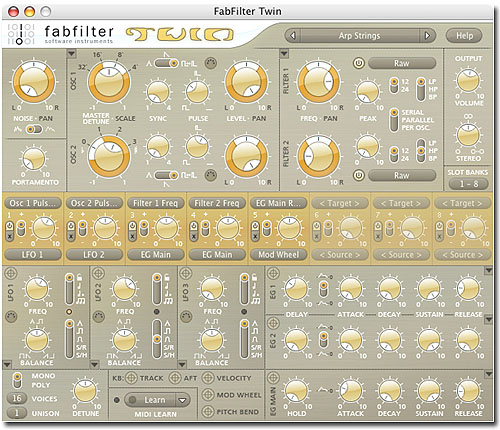Open the Filter 1 Freq target menu

[155, 203]
